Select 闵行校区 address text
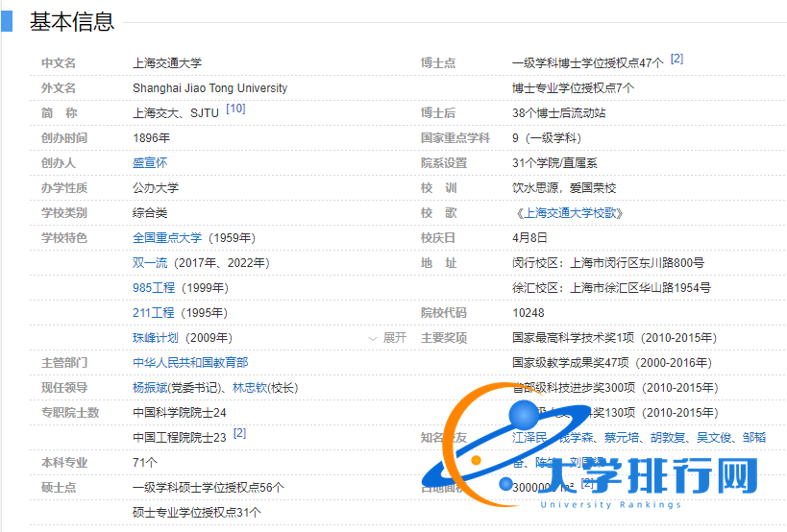The width and height of the screenshot is (787, 532). coord(608,263)
